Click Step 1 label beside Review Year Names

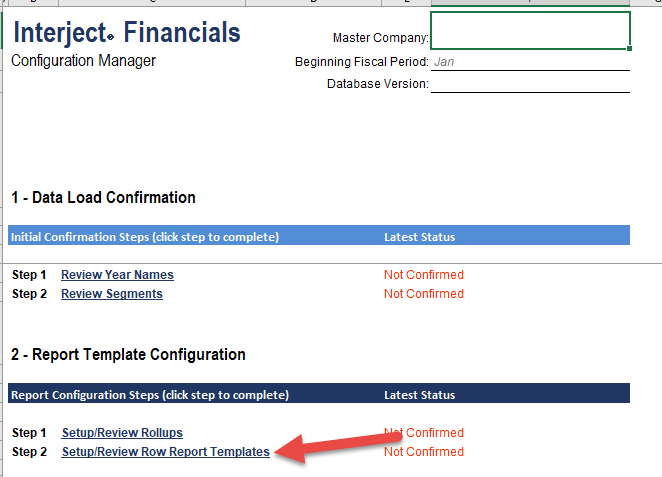29,275
